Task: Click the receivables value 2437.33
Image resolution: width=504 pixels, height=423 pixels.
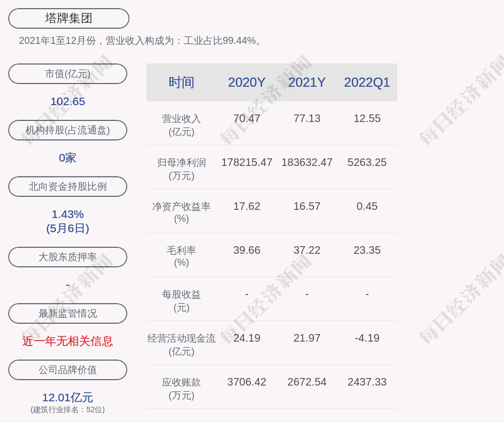Action: coord(367,382)
